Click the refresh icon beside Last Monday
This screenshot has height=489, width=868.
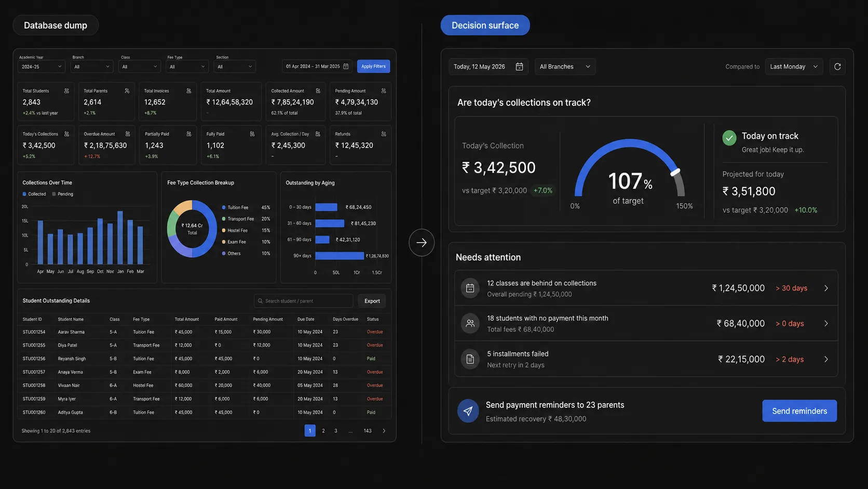[x=837, y=67]
